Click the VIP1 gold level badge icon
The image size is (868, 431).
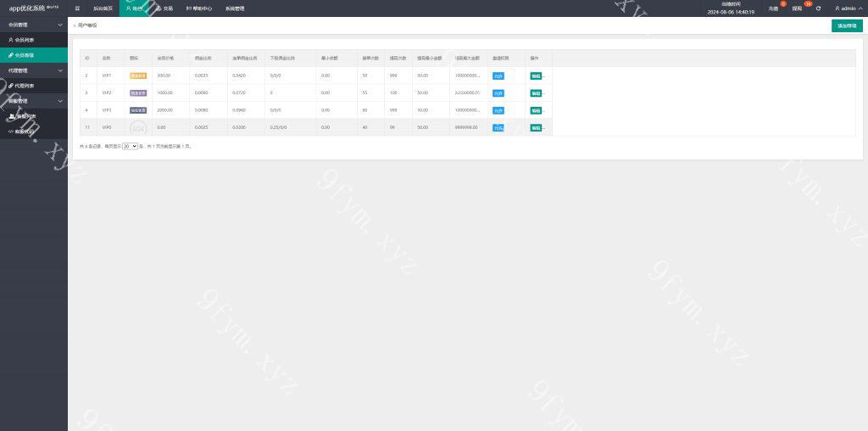pos(138,76)
